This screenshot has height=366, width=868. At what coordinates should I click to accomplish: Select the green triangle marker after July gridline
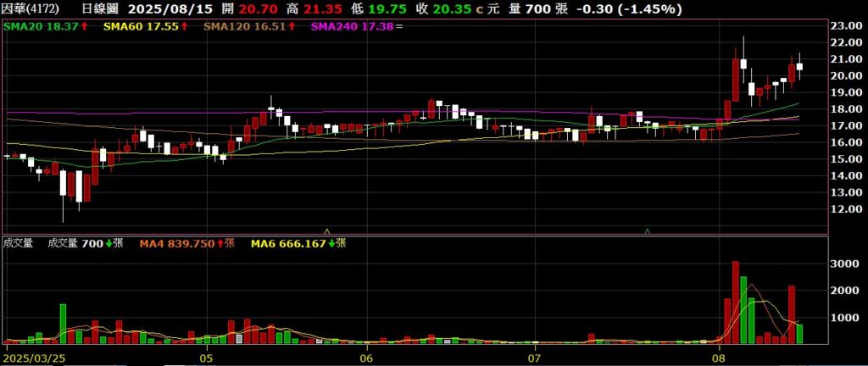[x=648, y=230]
